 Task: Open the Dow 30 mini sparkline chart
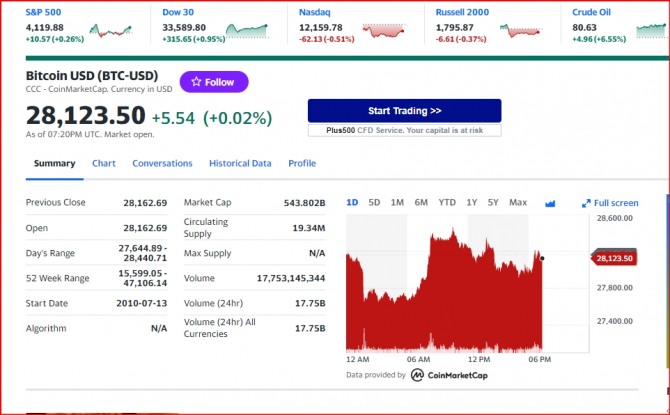click(247, 31)
